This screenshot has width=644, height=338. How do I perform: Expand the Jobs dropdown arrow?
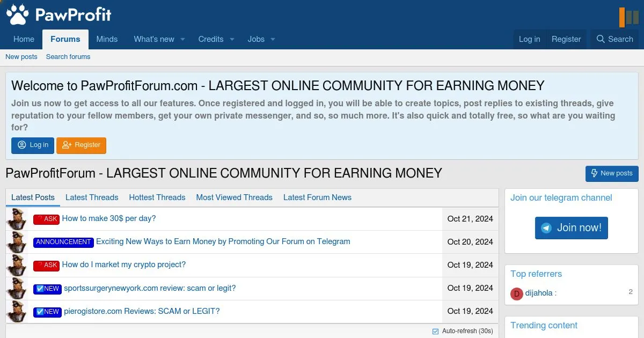[273, 39]
